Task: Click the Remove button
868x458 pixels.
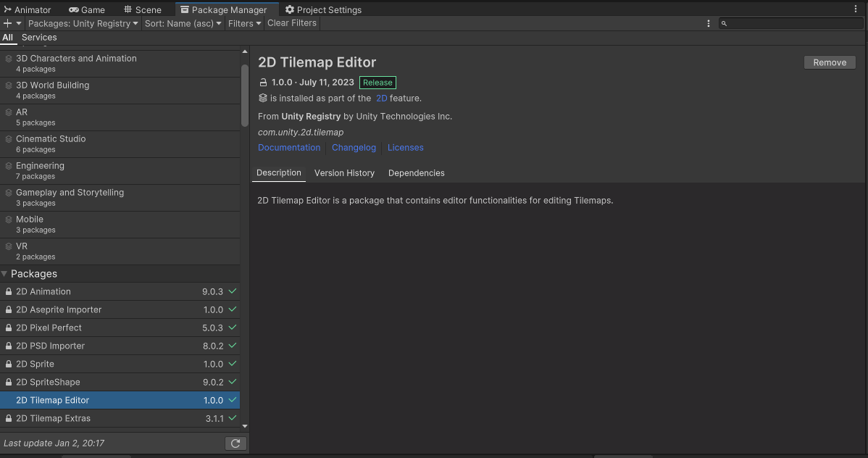Action: [830, 62]
